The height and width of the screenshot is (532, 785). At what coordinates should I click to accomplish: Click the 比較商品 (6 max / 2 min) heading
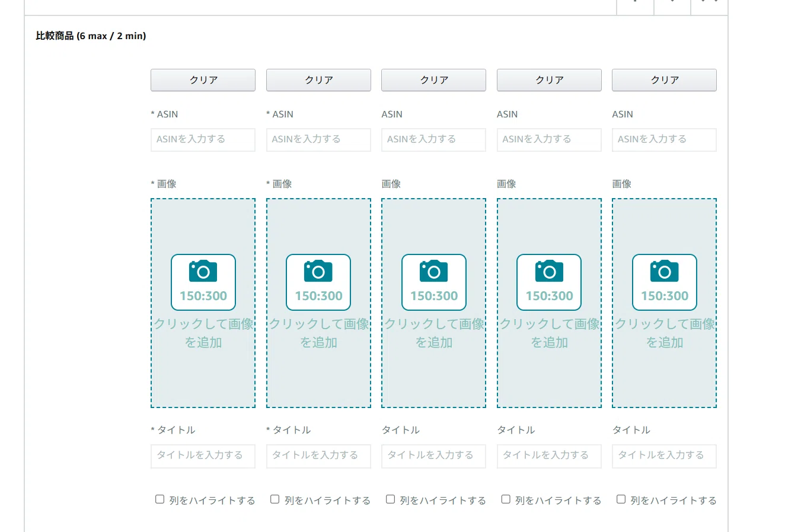click(x=91, y=36)
